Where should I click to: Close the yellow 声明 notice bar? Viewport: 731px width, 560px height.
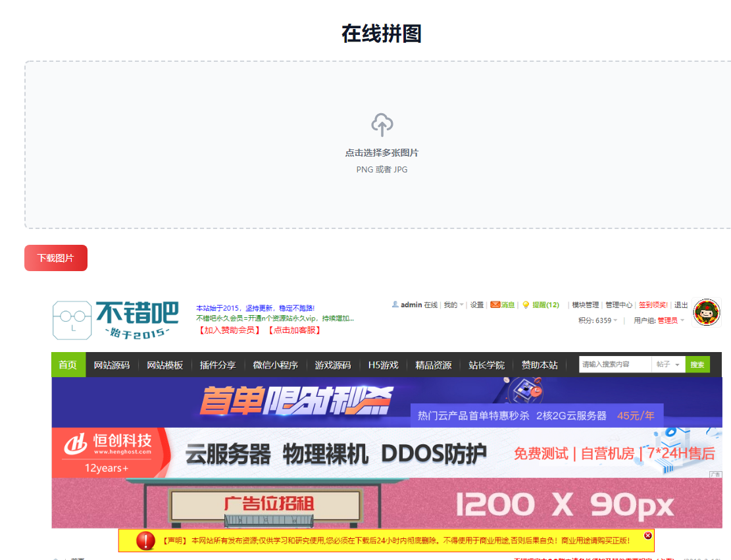647,536
